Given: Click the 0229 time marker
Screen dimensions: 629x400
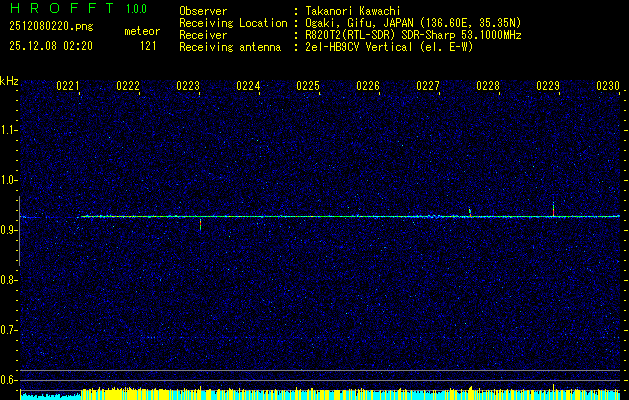Looking at the screenshot, I should 548,86.
